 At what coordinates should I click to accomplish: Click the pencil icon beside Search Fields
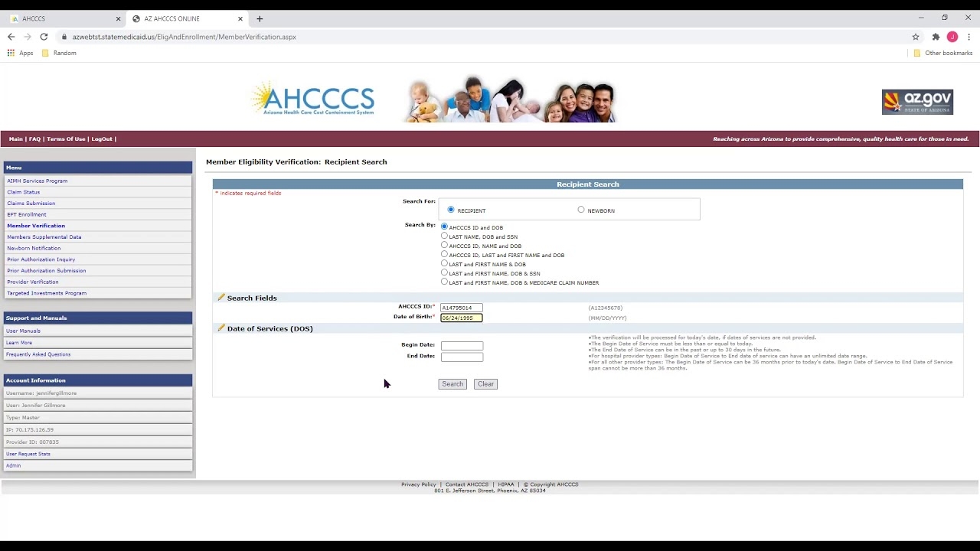click(x=221, y=297)
